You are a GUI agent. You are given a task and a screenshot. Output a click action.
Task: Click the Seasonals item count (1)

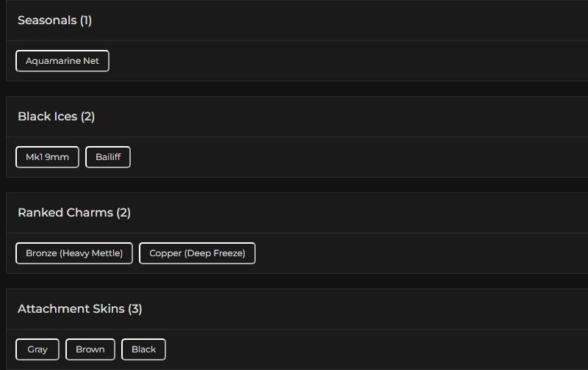(86, 21)
